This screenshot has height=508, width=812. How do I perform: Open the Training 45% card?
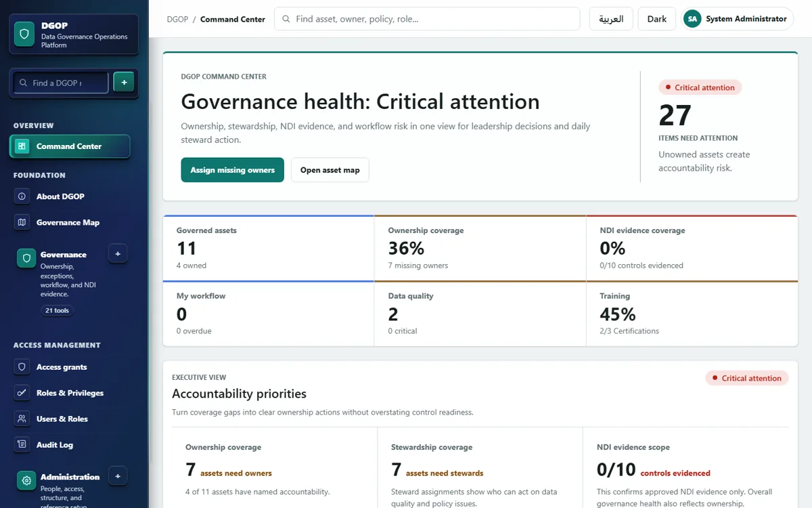692,314
